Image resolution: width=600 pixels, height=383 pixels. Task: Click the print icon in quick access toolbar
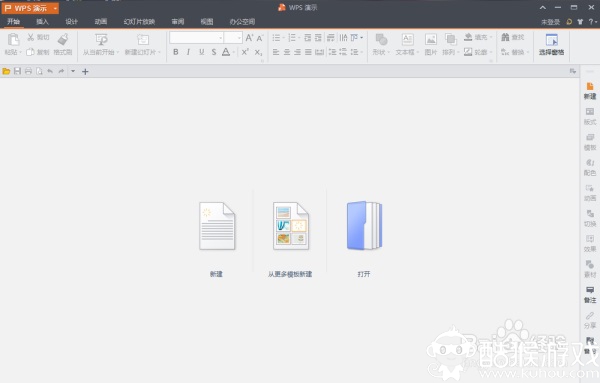[x=28, y=71]
